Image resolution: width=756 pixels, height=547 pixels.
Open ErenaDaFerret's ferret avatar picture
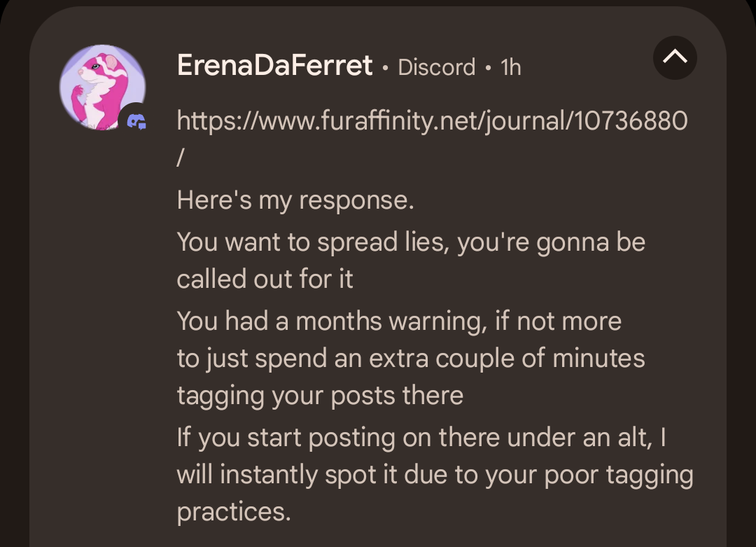(101, 87)
